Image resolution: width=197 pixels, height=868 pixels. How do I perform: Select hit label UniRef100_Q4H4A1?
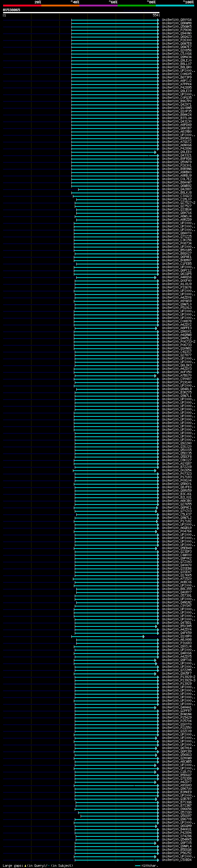(x=177, y=707)
